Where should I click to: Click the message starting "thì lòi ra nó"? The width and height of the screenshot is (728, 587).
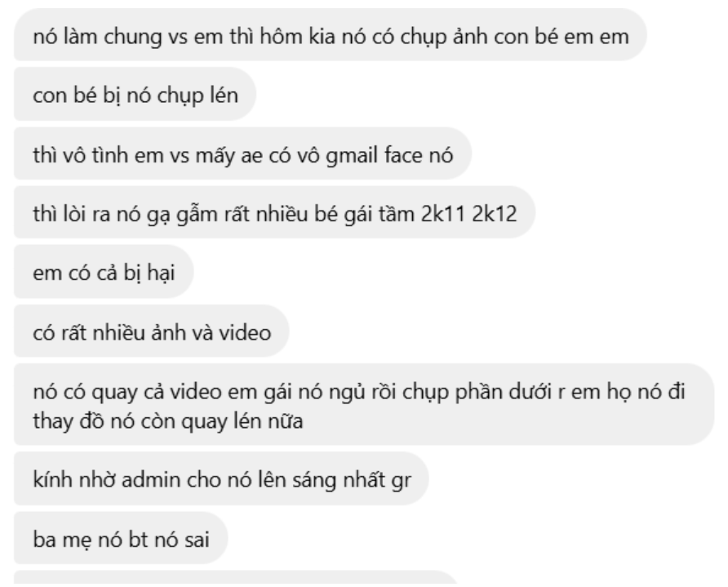(x=274, y=213)
